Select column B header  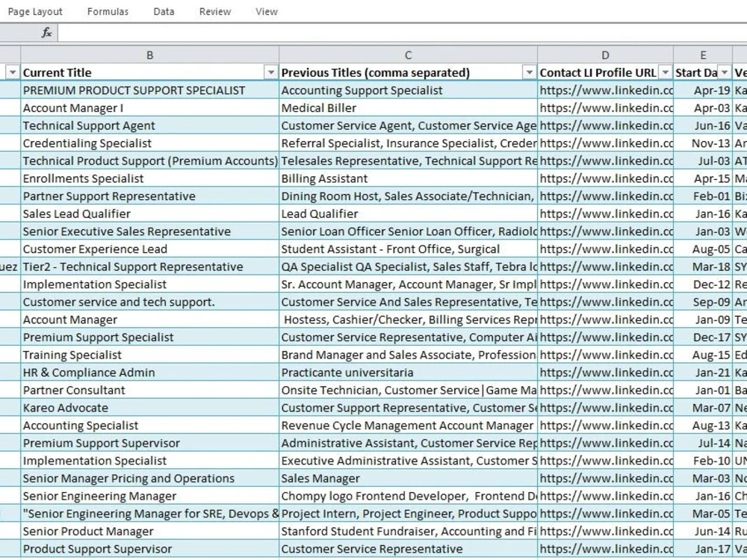coord(149,55)
